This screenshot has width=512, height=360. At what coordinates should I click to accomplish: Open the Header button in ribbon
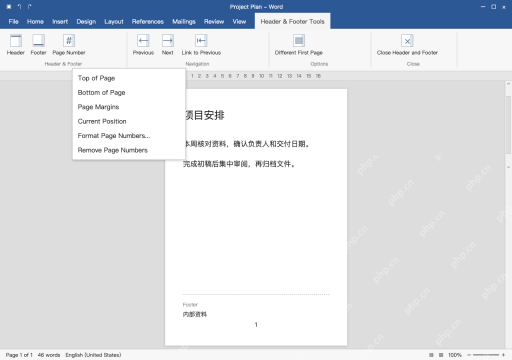16,45
